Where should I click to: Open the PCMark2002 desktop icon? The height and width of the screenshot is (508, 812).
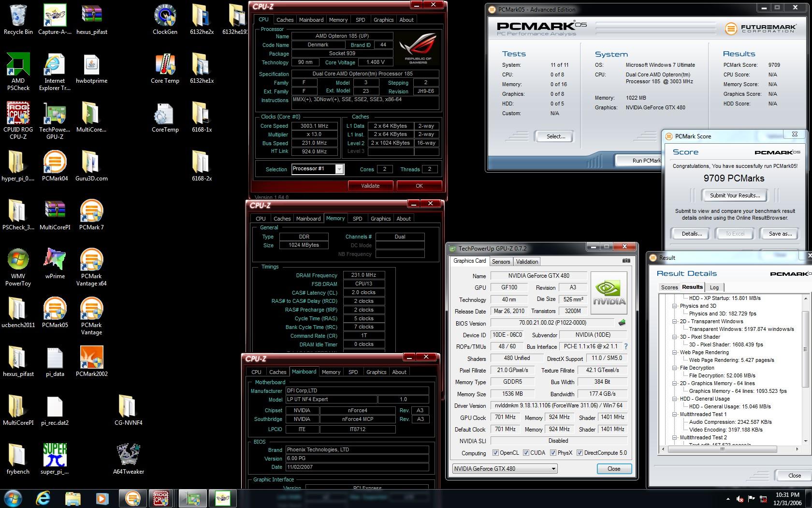[91, 361]
